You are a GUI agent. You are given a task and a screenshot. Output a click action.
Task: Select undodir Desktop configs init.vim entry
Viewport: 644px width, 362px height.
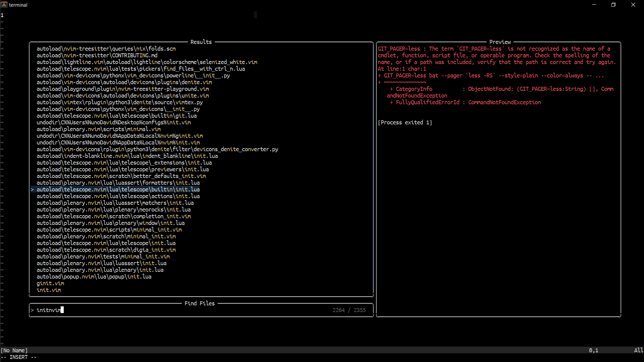pos(114,122)
